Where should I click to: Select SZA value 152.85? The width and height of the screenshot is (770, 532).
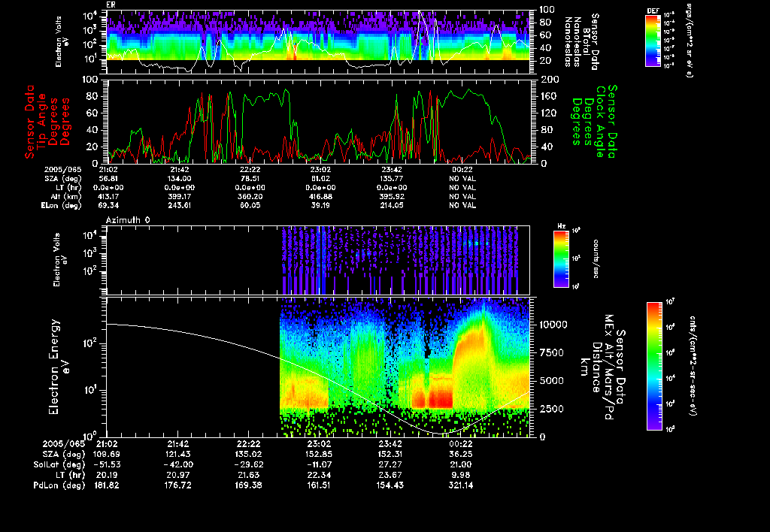click(x=318, y=455)
